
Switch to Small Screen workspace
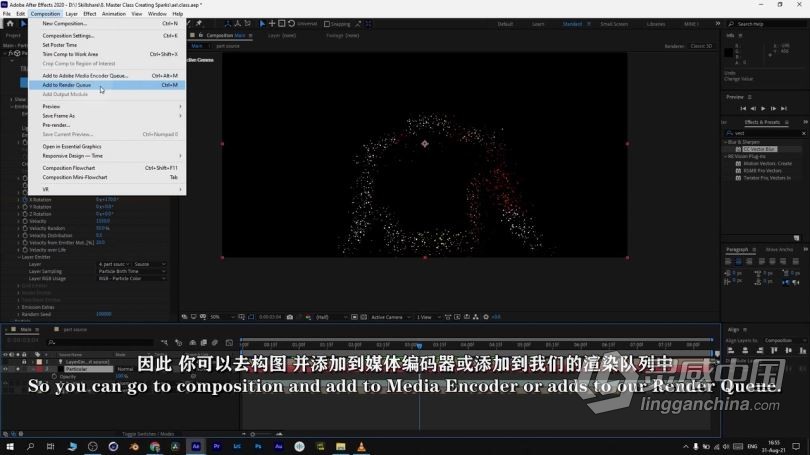point(614,24)
